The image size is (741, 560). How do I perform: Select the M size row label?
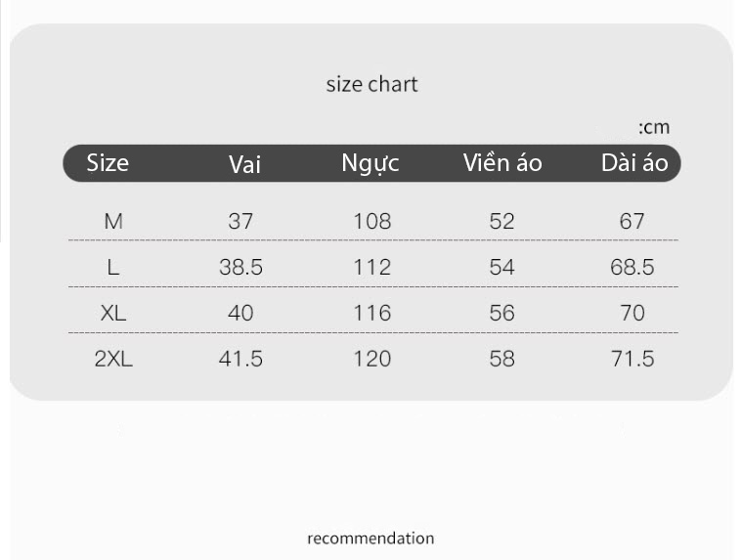click(x=113, y=221)
